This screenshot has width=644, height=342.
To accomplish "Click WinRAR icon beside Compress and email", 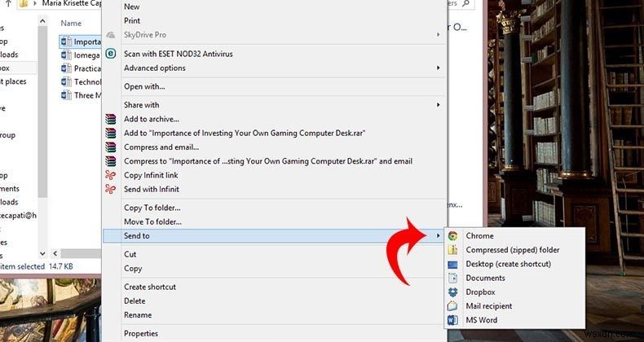I will point(110,147).
